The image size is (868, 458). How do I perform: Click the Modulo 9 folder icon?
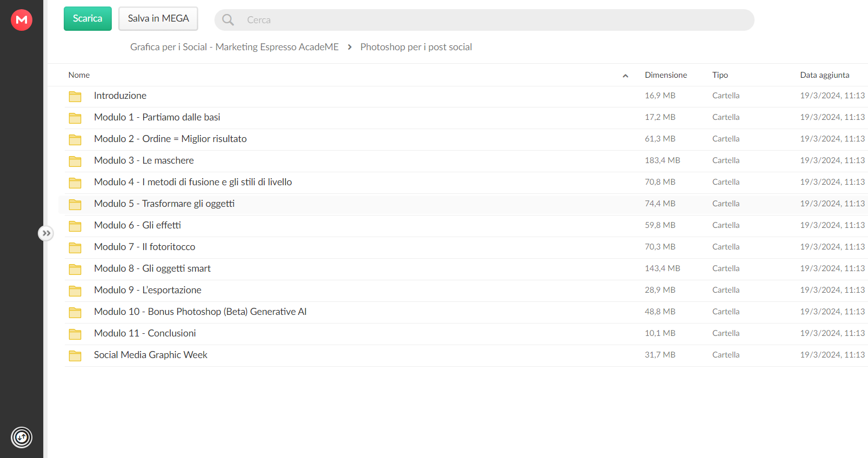pos(75,291)
